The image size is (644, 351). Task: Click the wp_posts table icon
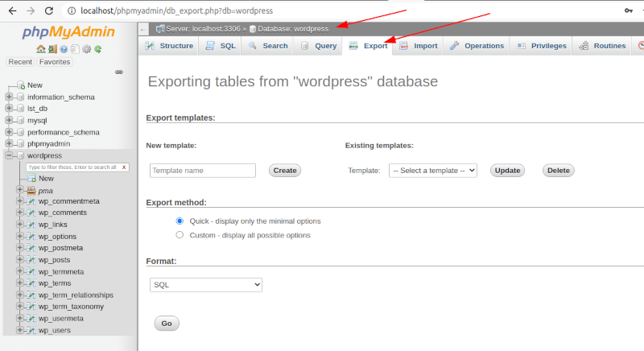click(31, 260)
